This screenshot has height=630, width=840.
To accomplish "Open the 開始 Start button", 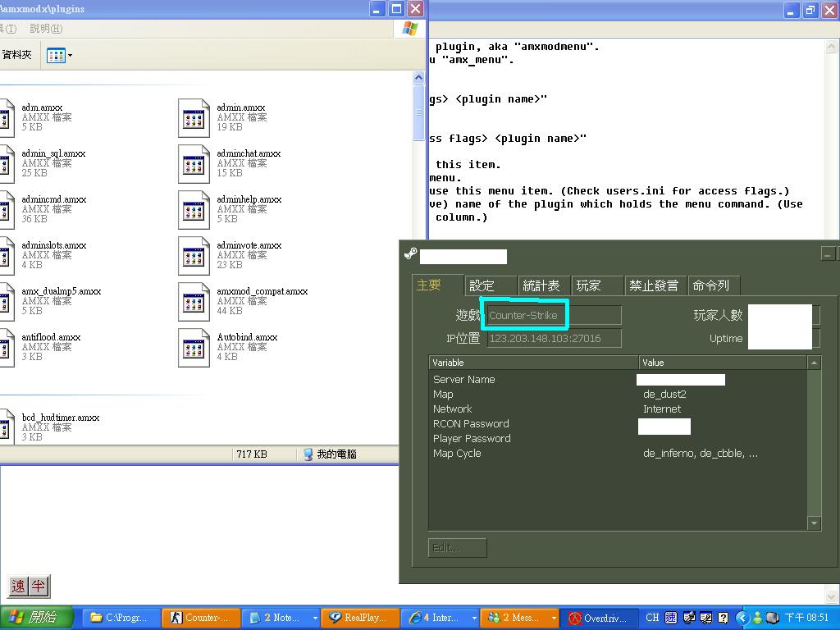I will pos(35,619).
